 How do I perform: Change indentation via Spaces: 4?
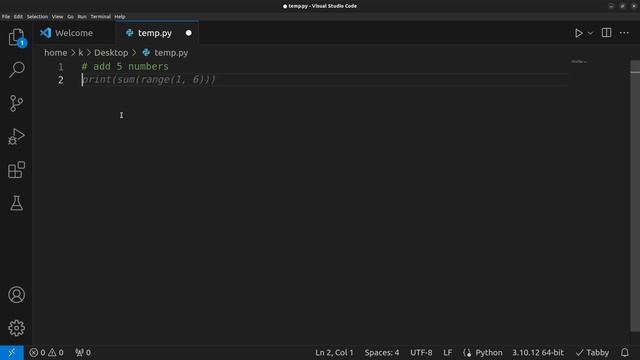click(382, 352)
